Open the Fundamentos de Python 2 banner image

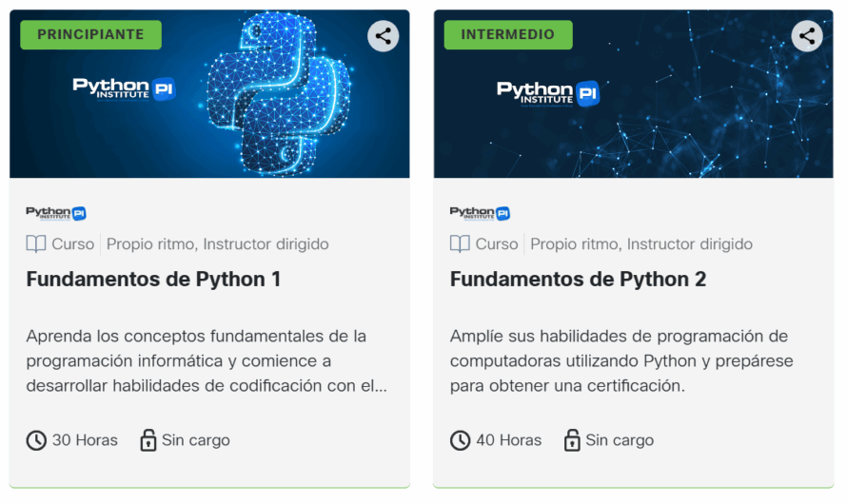634,94
